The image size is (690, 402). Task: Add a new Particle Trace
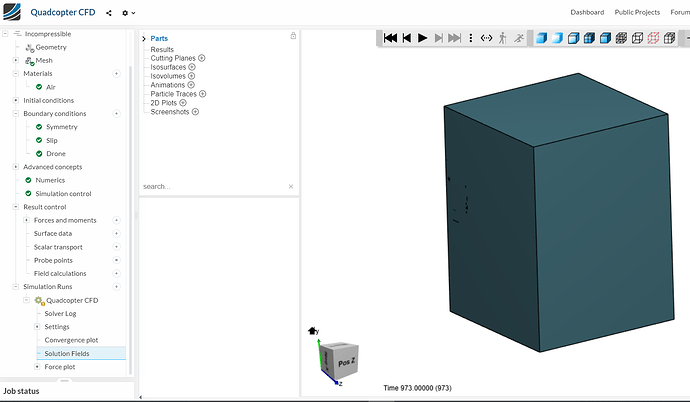[x=202, y=94]
